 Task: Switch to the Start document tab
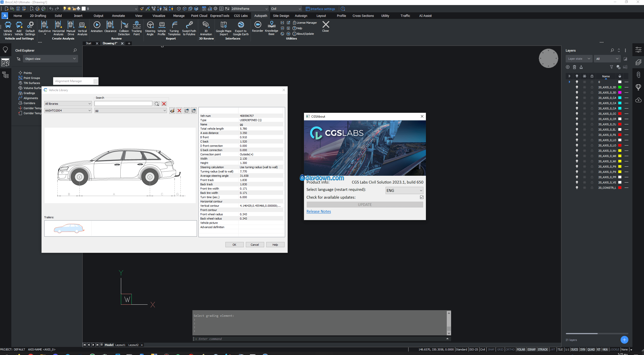[88, 43]
